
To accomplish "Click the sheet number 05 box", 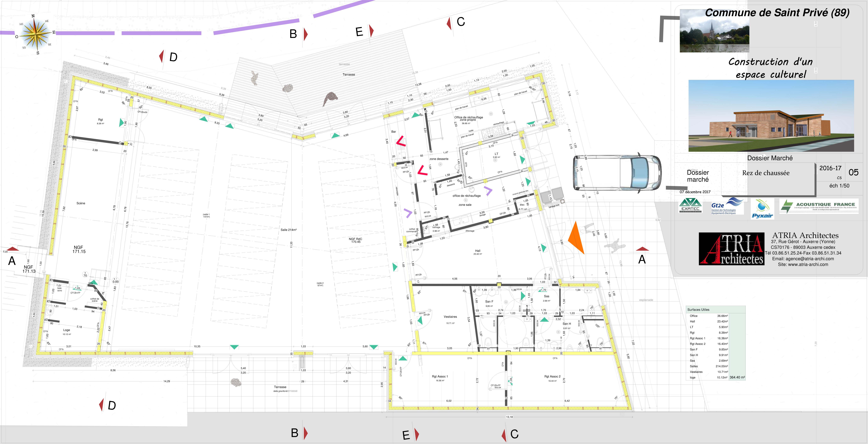I will 853,173.
